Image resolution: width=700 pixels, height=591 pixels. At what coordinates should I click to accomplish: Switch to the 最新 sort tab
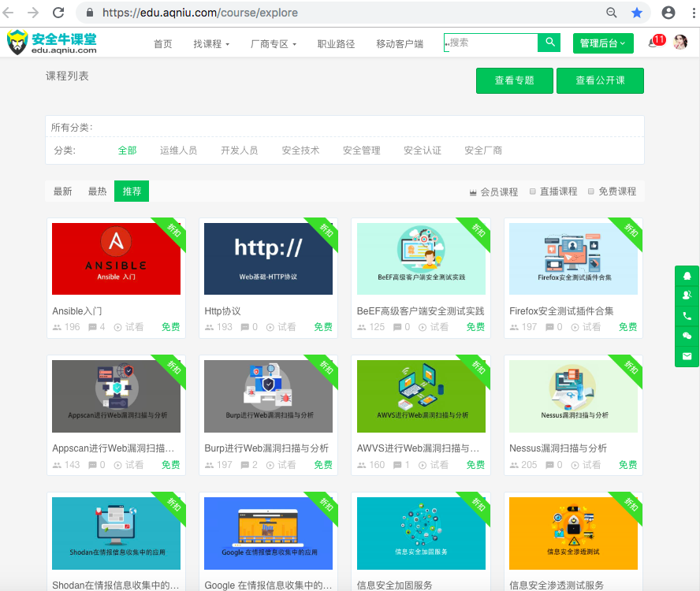pyautogui.click(x=62, y=191)
